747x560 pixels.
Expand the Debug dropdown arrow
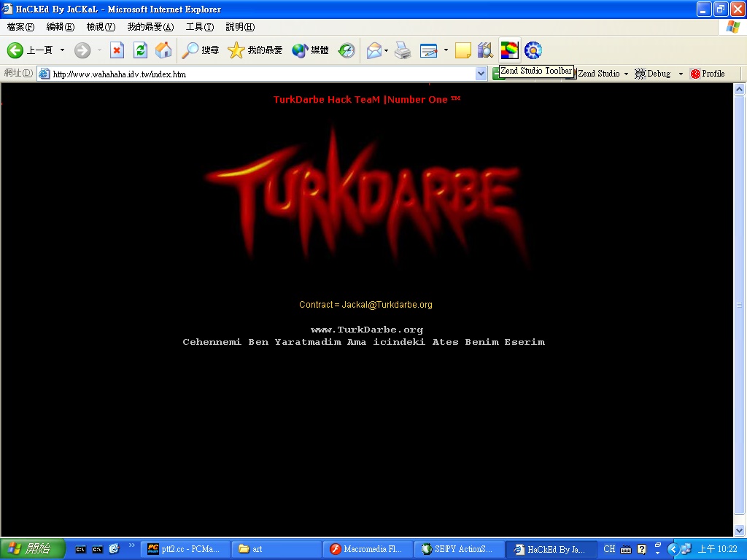pyautogui.click(x=681, y=74)
